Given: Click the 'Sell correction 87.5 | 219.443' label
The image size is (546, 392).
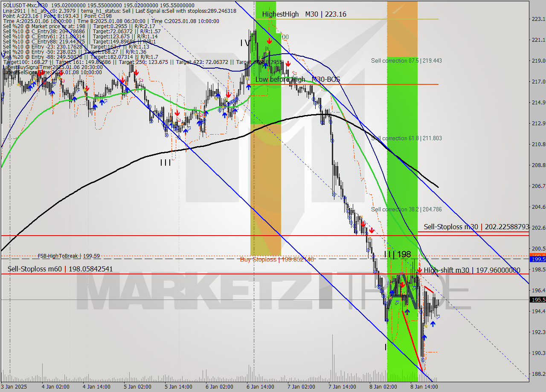Looking at the screenshot, I should (407, 61).
